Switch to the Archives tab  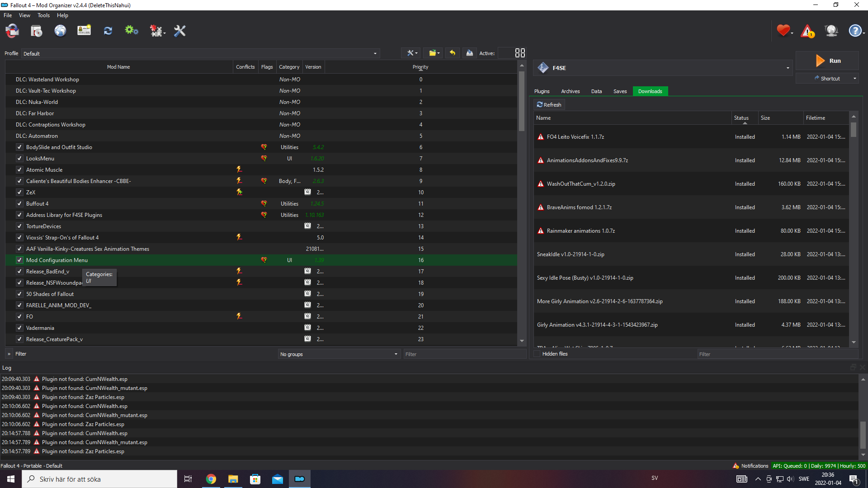(570, 91)
